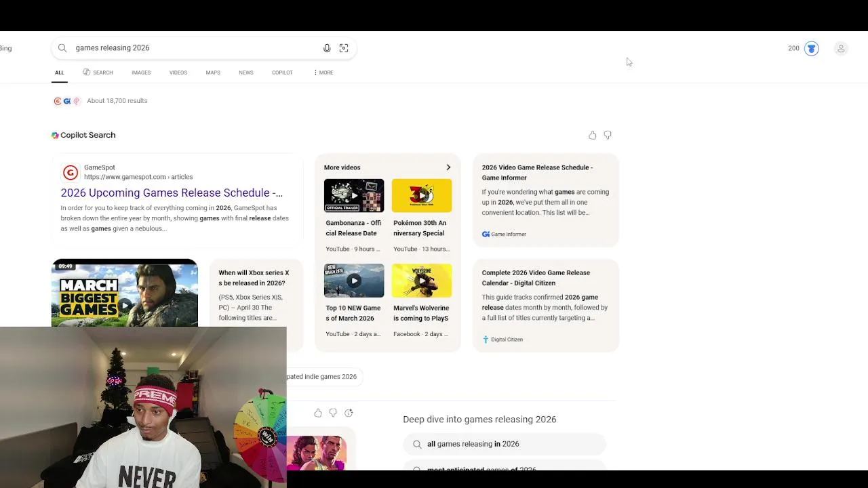Image resolution: width=868 pixels, height=488 pixels.
Task: Open Rewards medal icon beside 200
Action: click(x=812, y=48)
